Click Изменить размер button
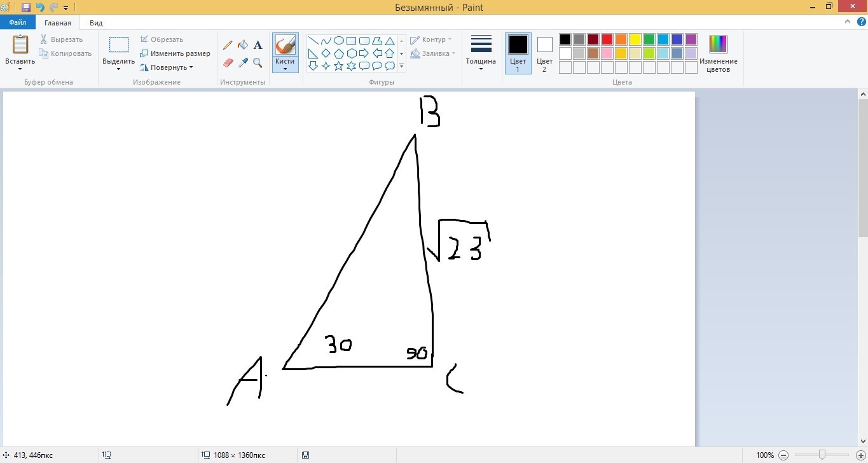868x463 pixels. pos(175,53)
